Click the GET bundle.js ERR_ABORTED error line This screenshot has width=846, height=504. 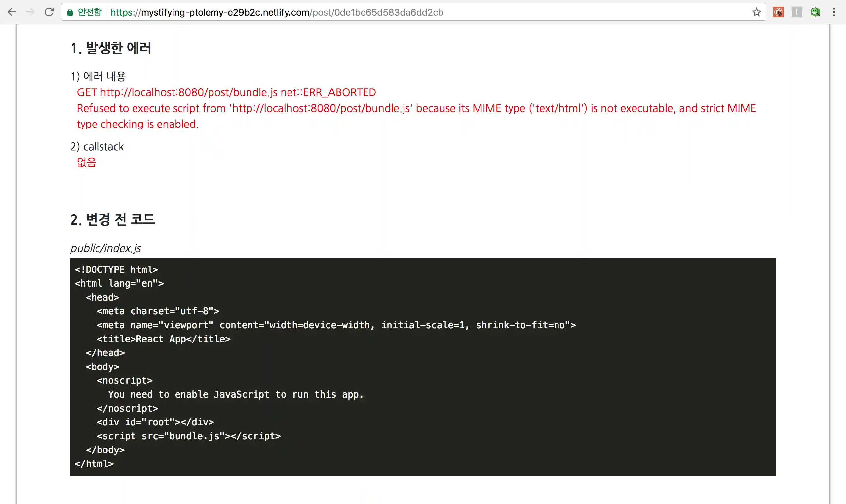(x=226, y=92)
